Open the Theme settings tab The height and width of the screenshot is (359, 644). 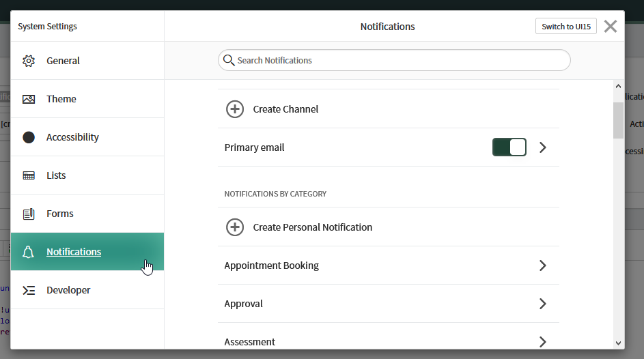pos(87,99)
